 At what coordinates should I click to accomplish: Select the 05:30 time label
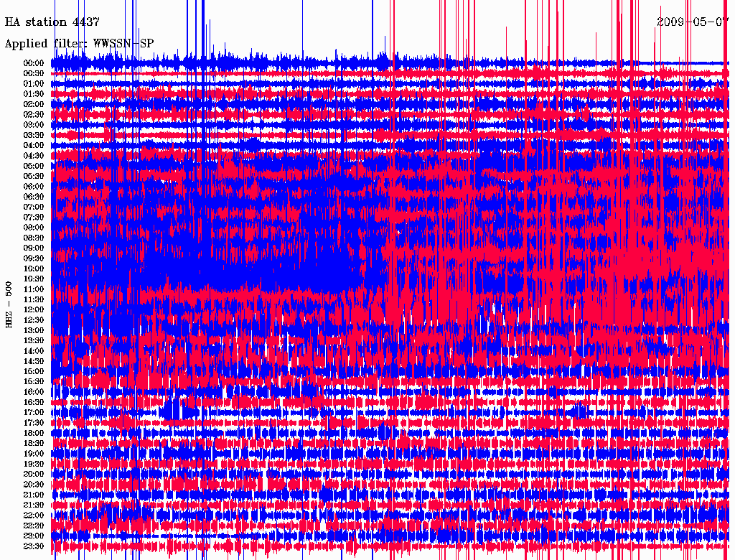click(x=34, y=176)
